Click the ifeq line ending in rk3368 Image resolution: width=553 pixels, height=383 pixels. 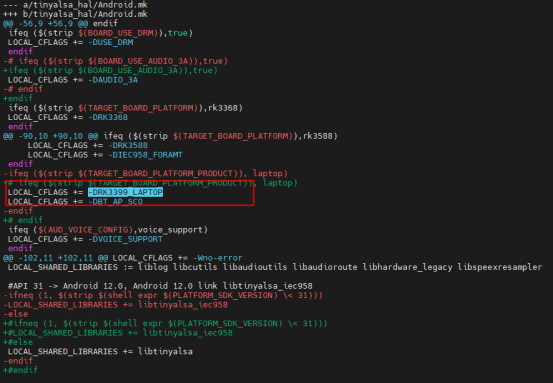pyautogui.click(x=126, y=108)
